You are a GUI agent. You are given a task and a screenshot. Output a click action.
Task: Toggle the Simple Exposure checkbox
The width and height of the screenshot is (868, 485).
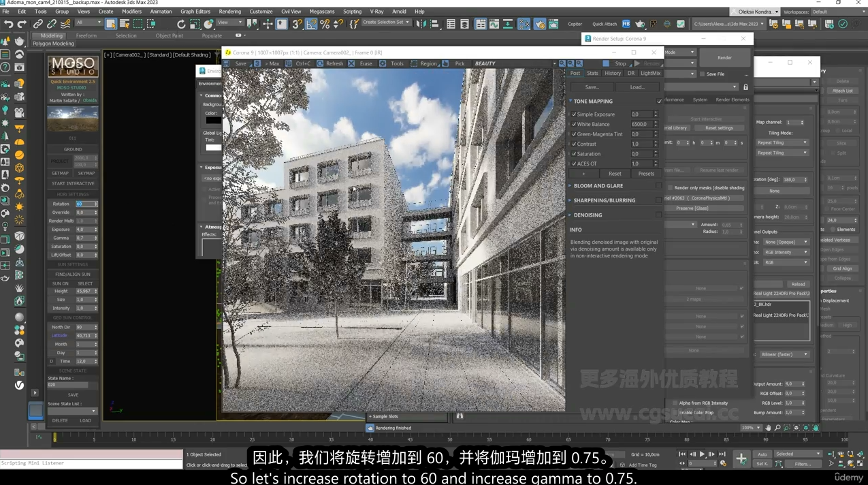574,114
